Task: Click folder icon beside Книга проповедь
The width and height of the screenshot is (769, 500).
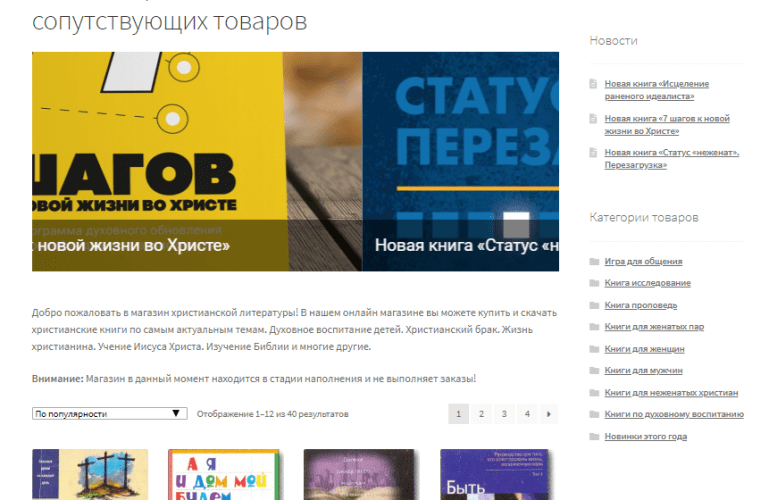Action: [594, 305]
